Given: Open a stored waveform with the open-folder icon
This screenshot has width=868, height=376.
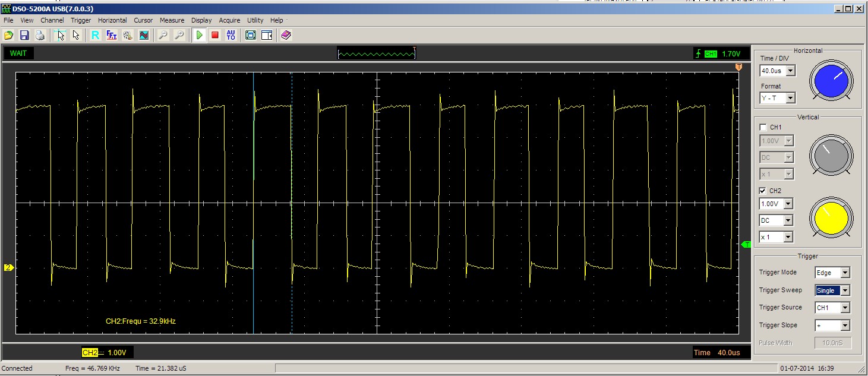Looking at the screenshot, I should pos(8,35).
